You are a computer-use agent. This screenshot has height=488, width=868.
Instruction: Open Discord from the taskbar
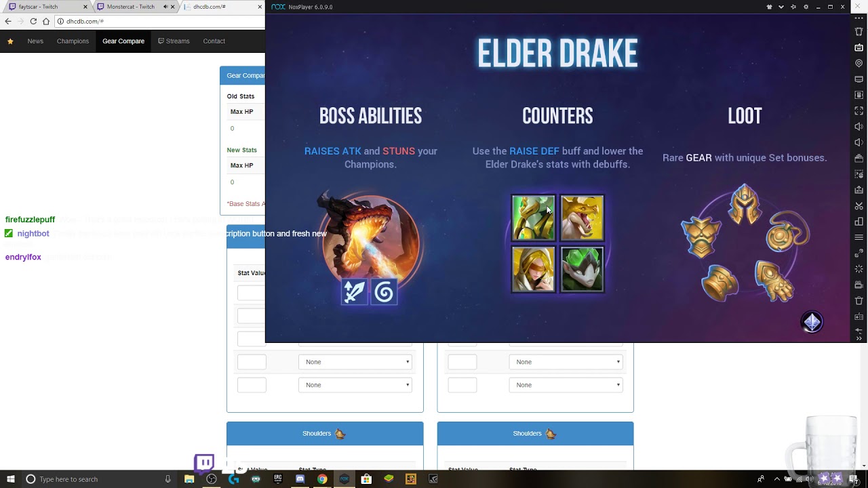(300, 479)
